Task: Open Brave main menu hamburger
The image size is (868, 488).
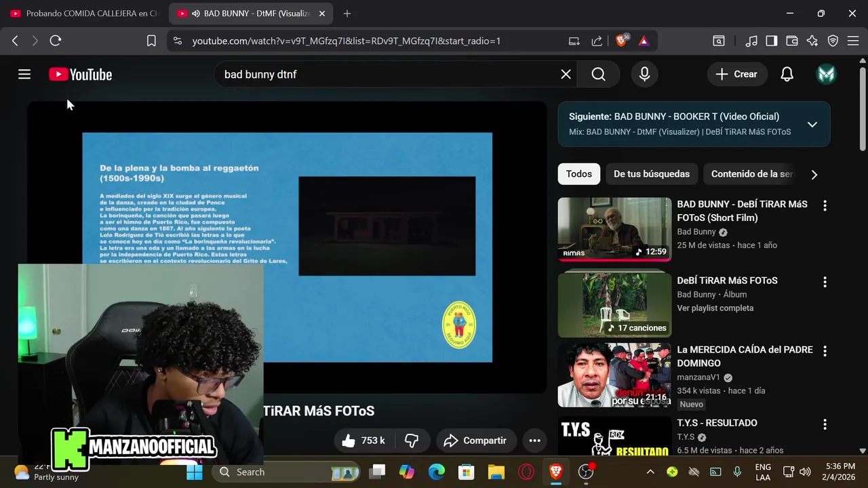Action: coord(853,41)
